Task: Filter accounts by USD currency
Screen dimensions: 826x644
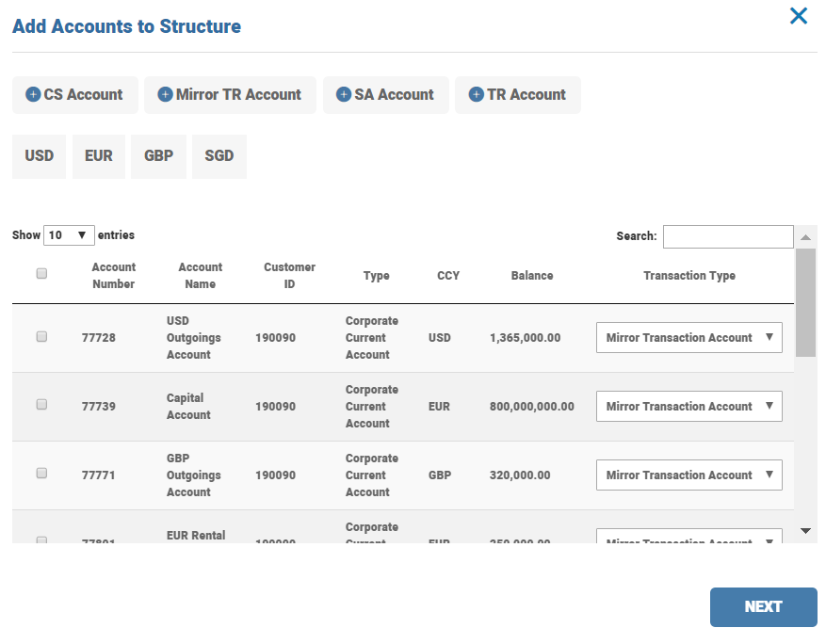Action: [40, 156]
